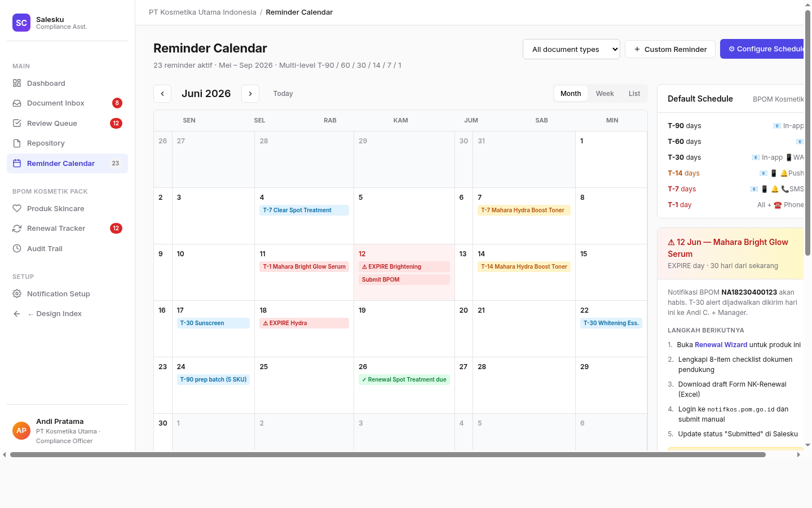Open Dashboard in sidebar
Image resolution: width=812 pixels, height=508 pixels.
pos(67,83)
